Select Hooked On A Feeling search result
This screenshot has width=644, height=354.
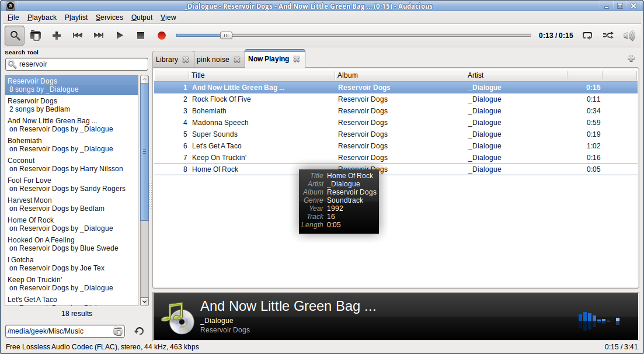click(72, 244)
